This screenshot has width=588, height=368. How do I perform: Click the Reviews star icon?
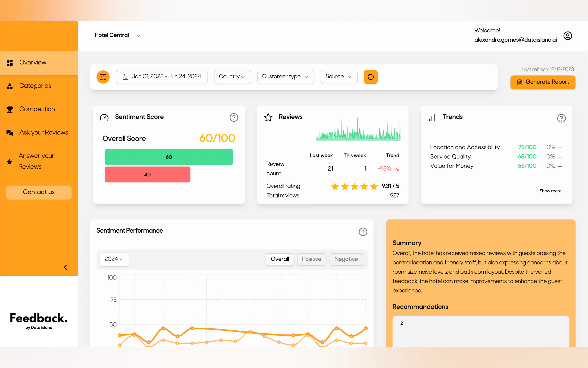(x=268, y=117)
